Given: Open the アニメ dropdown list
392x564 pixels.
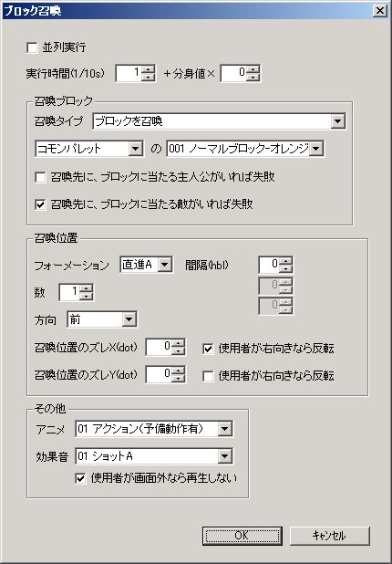Looking at the screenshot, I should coord(225,429).
